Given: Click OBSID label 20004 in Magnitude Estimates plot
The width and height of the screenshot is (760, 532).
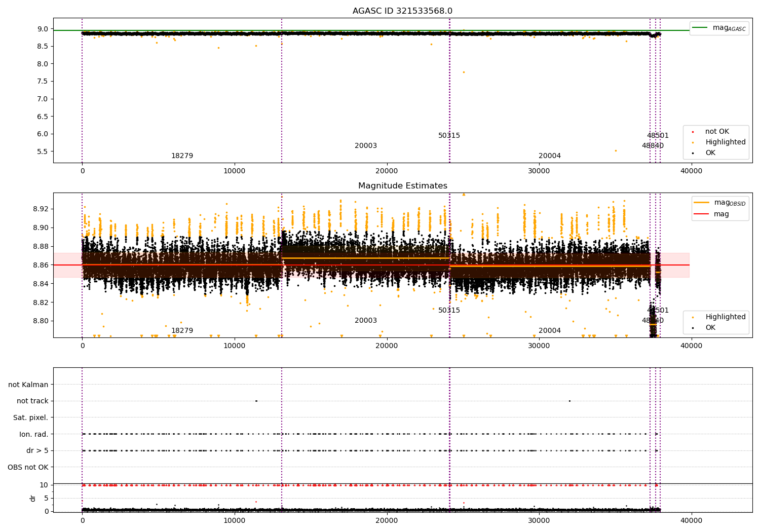Looking at the screenshot, I should tap(550, 330).
